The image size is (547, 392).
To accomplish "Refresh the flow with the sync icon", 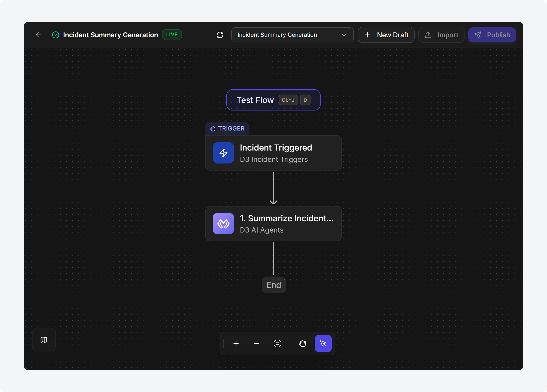I will [220, 35].
